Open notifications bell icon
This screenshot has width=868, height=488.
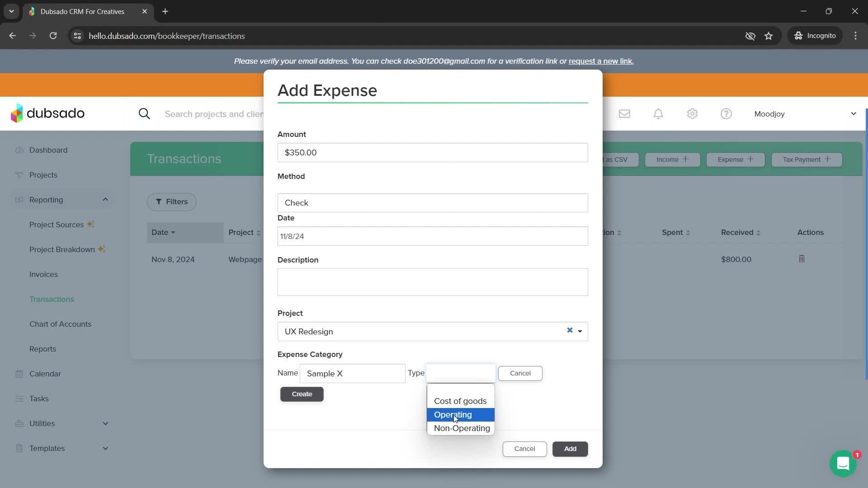[x=658, y=114]
